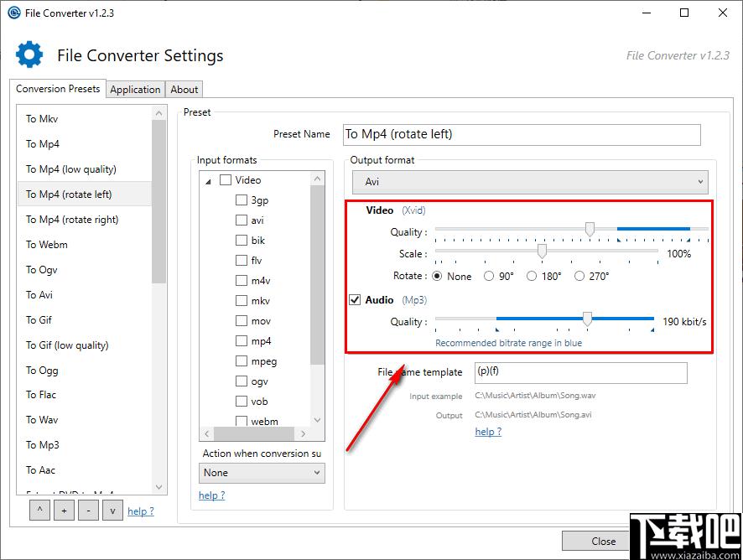Select the To Ogg preset

coord(85,370)
